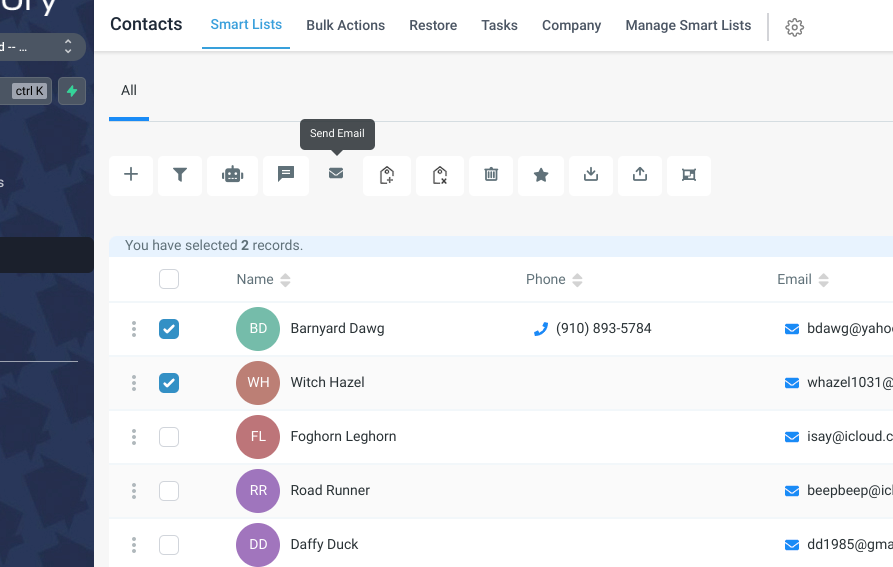Open Barnyard Dawg contact name
This screenshot has width=893, height=567.
(337, 328)
